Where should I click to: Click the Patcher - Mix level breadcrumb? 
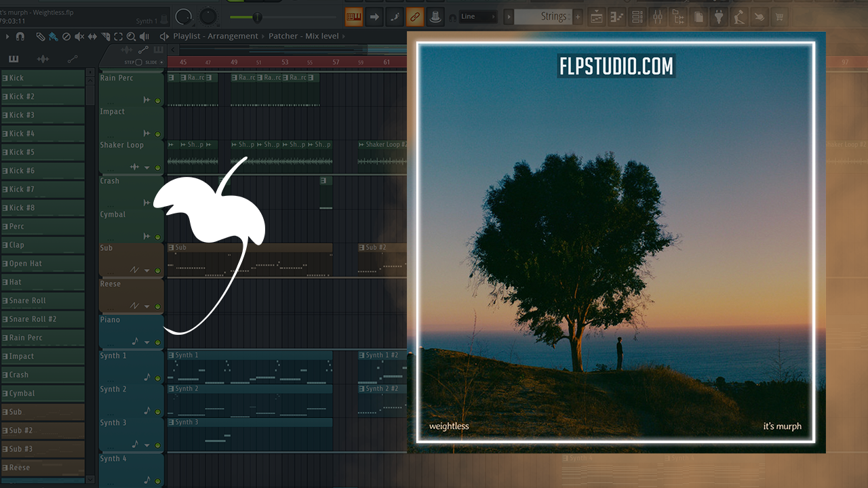(x=305, y=36)
